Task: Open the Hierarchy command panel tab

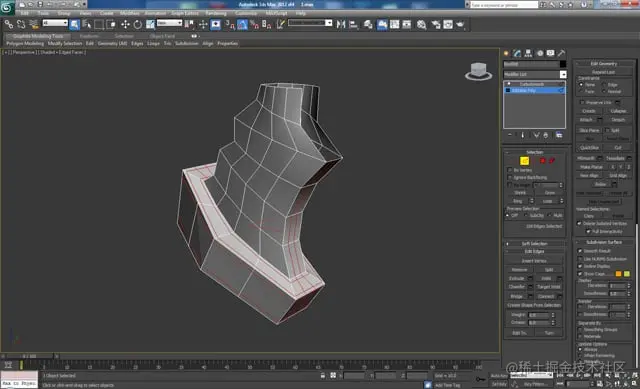Action: (529, 53)
